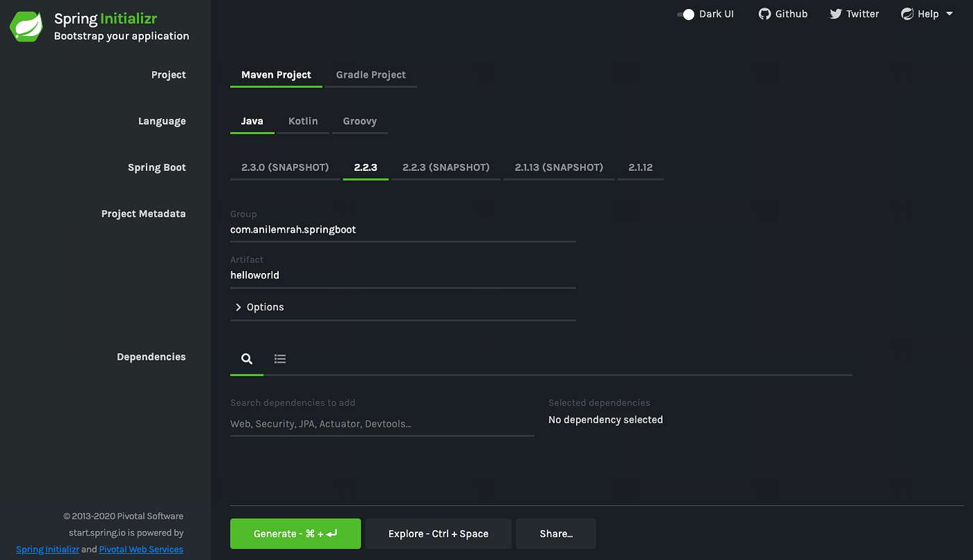Viewport: 973px width, 560px height.
Task: Click the Help spring icon
Action: (907, 14)
